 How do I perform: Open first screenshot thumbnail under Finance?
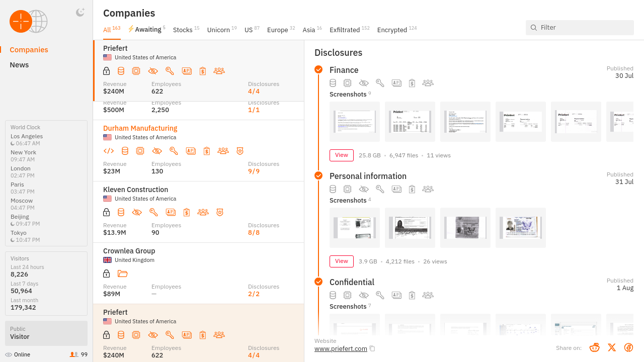tap(355, 122)
